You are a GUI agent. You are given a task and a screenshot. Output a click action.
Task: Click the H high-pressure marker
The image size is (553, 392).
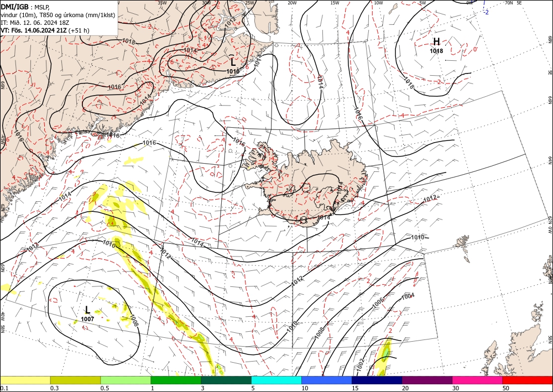[436, 42]
